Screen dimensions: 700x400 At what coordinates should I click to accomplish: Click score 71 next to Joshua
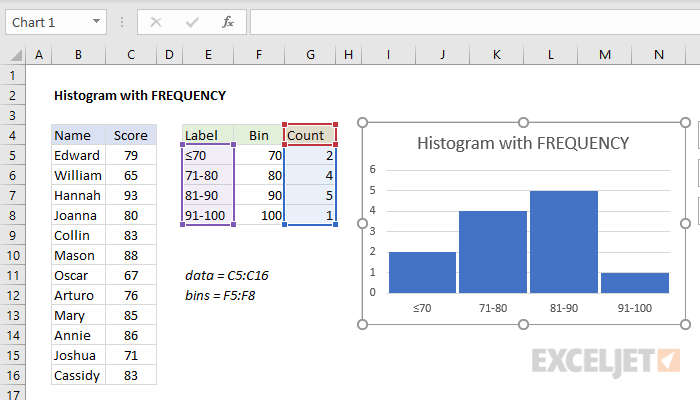(x=131, y=356)
